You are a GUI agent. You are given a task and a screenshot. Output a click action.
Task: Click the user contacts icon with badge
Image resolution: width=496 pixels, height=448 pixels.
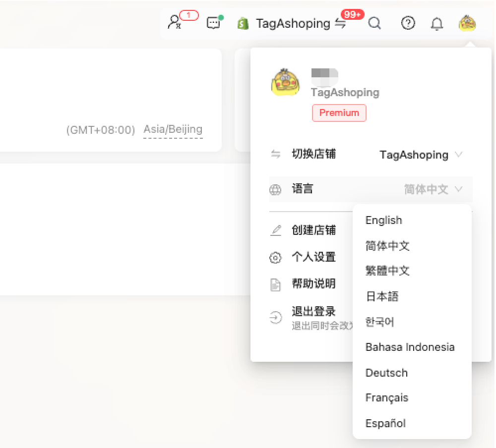(175, 22)
